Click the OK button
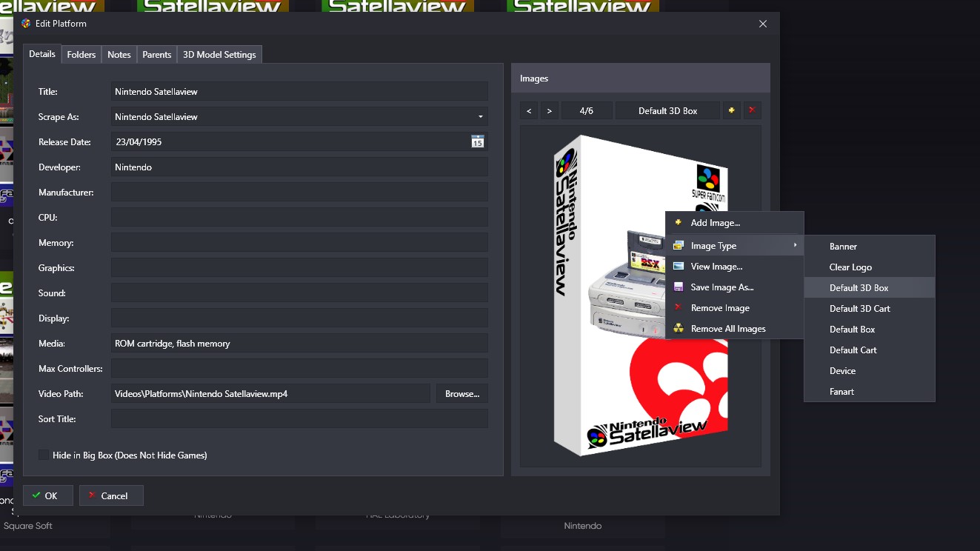980x551 pixels. [x=48, y=495]
